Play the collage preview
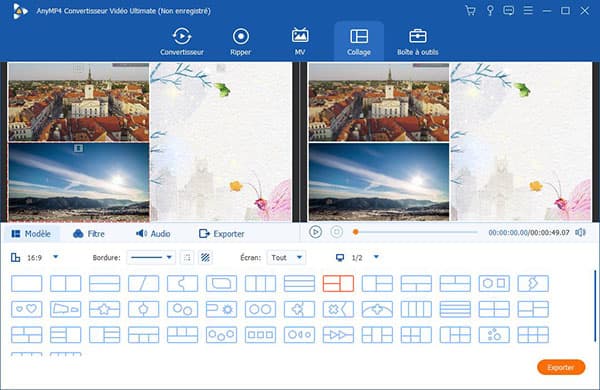The width and height of the screenshot is (600, 390). (x=315, y=232)
